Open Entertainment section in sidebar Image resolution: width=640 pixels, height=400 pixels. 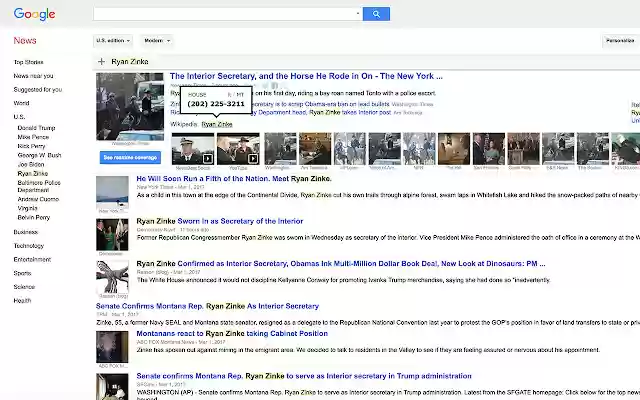pyautogui.click(x=32, y=259)
